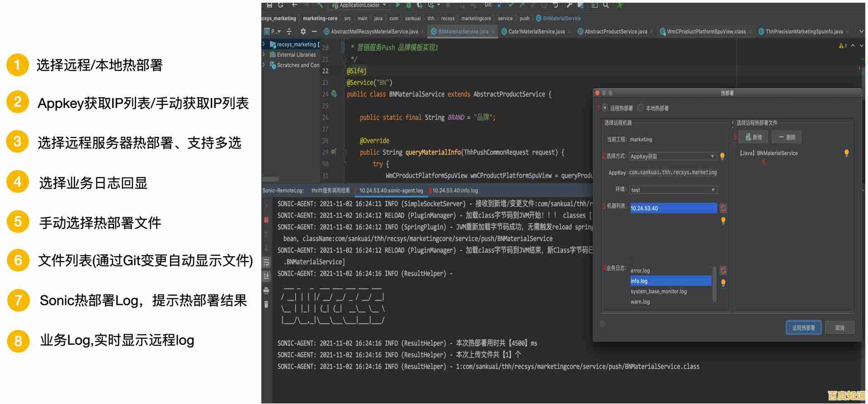Switch to AbstractMallRecsysMaterialService.java tab

click(373, 32)
